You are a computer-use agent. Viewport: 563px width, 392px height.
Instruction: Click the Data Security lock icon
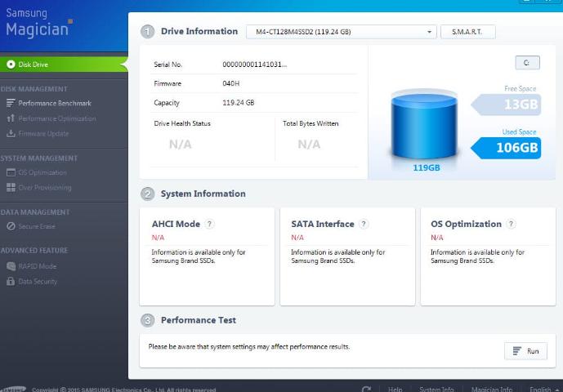pyautogui.click(x=11, y=281)
